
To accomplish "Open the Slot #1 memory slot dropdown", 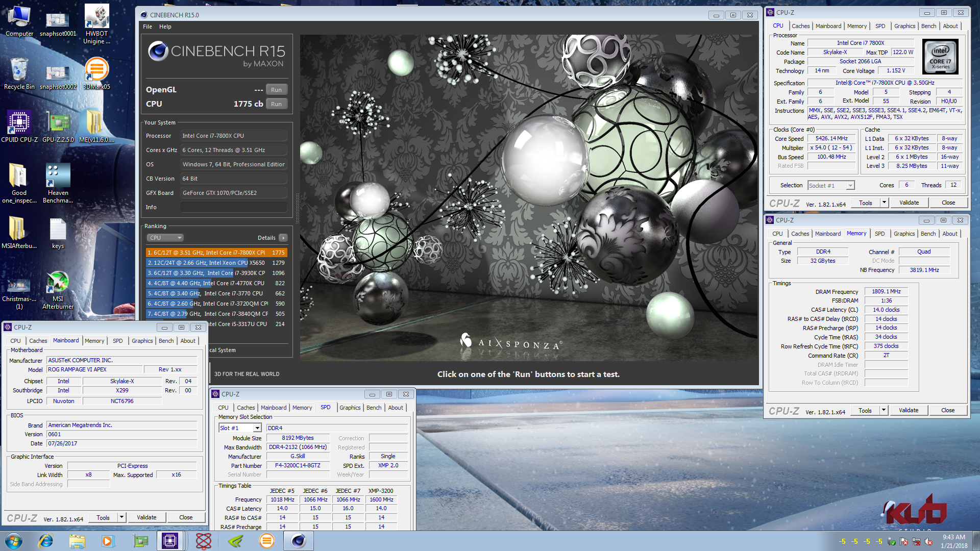I will click(240, 428).
